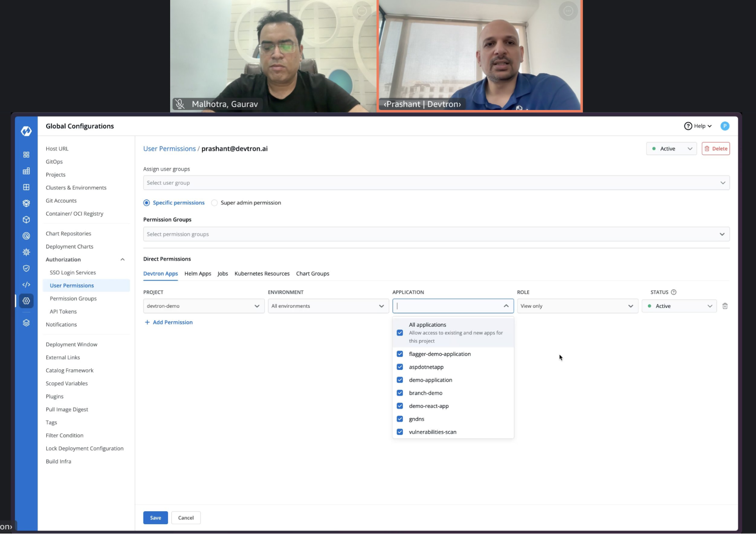Viewport: 756px width, 534px height.
Task: Open the Select user group dropdown
Action: tap(436, 183)
